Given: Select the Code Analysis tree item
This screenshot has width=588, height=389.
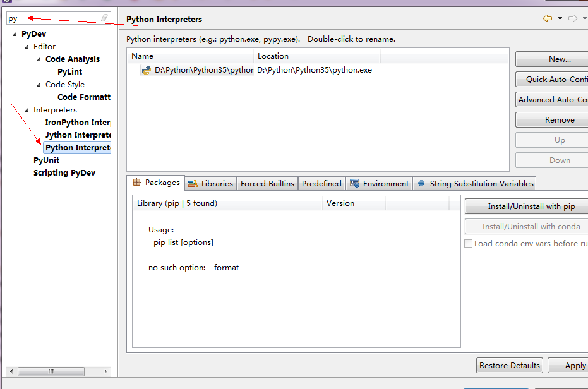Looking at the screenshot, I should pyautogui.click(x=73, y=59).
